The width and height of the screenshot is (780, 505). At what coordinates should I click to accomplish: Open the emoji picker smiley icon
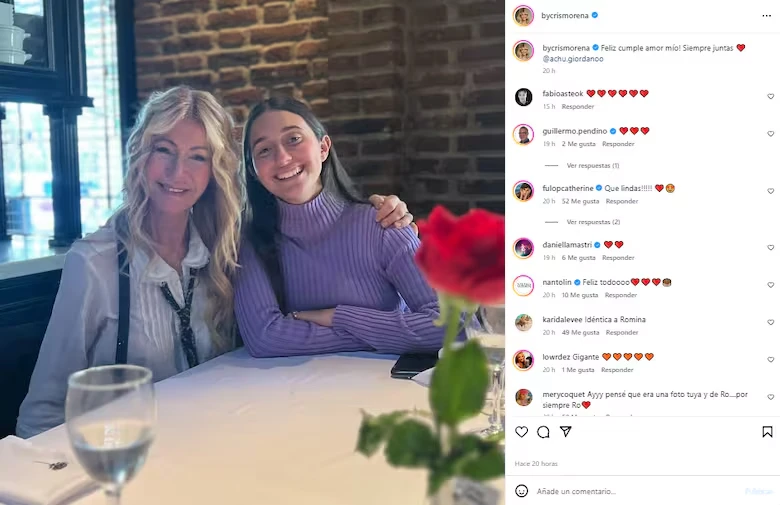point(521,491)
